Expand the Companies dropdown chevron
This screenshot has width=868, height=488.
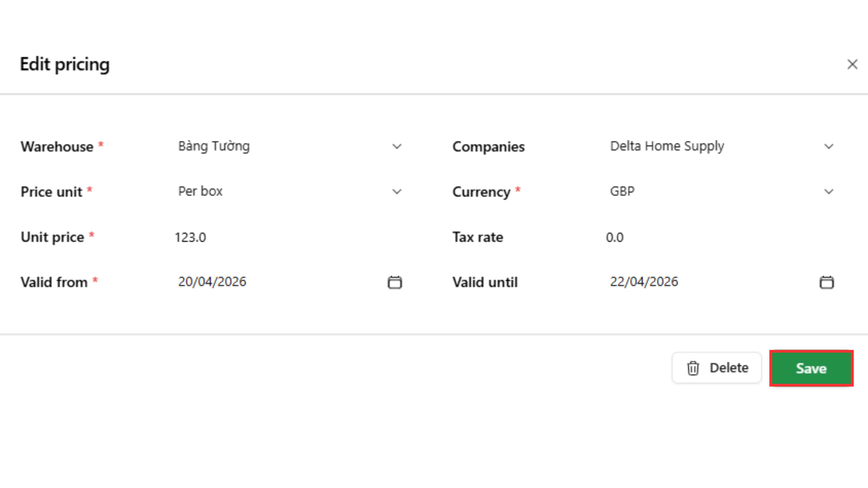point(829,147)
